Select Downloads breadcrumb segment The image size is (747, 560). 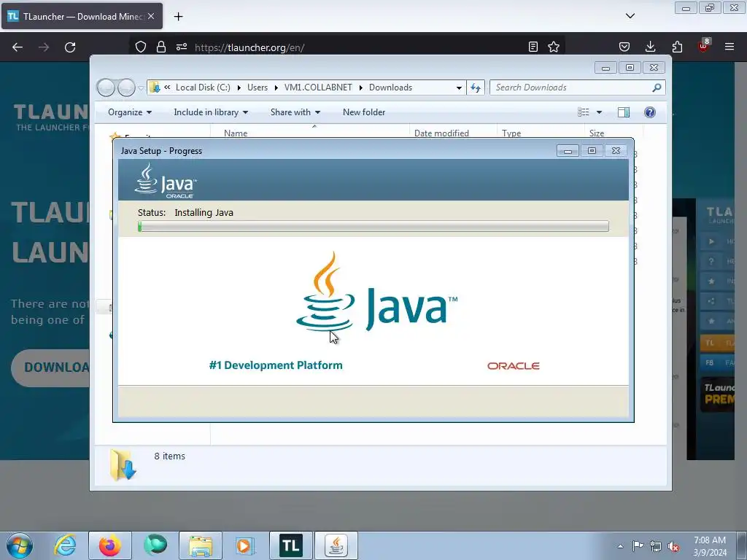click(x=391, y=87)
